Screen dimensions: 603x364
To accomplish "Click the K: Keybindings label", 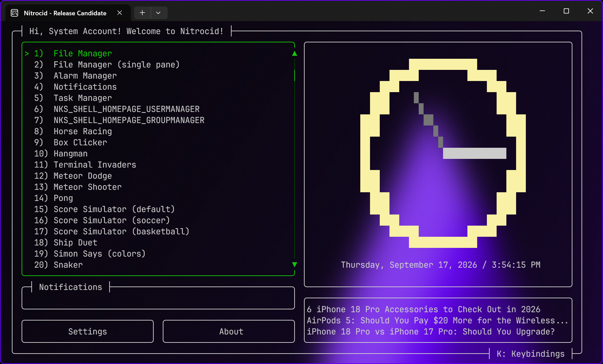I will pyautogui.click(x=531, y=354).
